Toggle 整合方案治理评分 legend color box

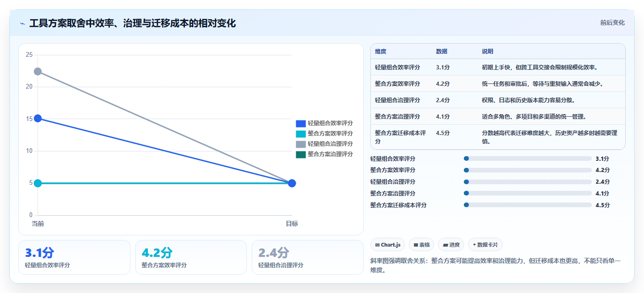pos(301,154)
